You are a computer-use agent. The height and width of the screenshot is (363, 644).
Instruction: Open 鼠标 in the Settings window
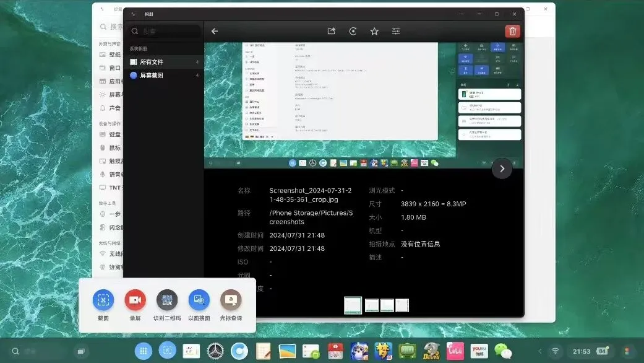pyautogui.click(x=111, y=147)
